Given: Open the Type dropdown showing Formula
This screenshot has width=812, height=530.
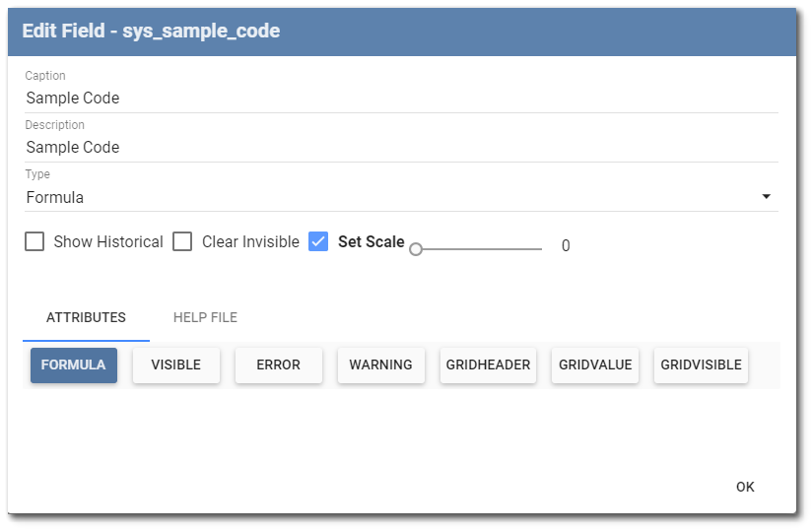Looking at the screenshot, I should coord(394,197).
